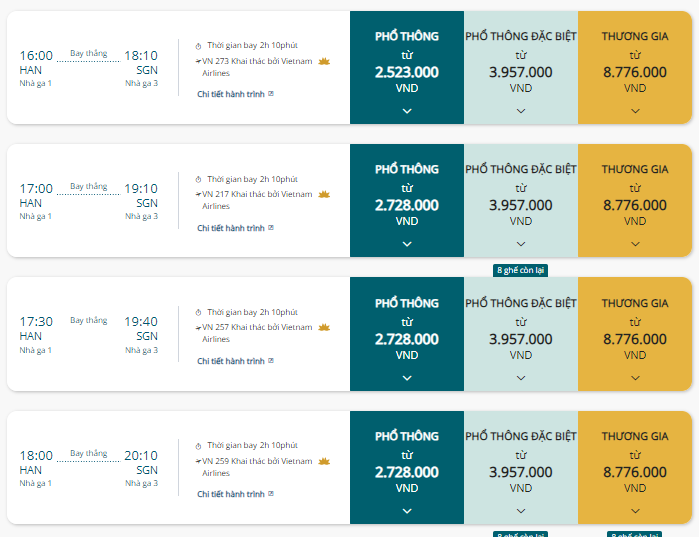
Task: Click the external-link icon for the 17:00 flight details
Action: click(271, 228)
